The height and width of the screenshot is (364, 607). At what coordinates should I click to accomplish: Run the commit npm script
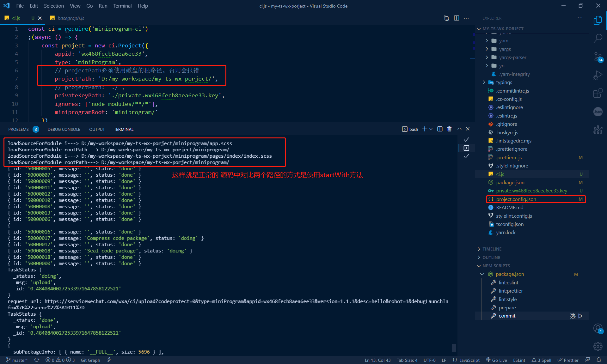point(580,316)
